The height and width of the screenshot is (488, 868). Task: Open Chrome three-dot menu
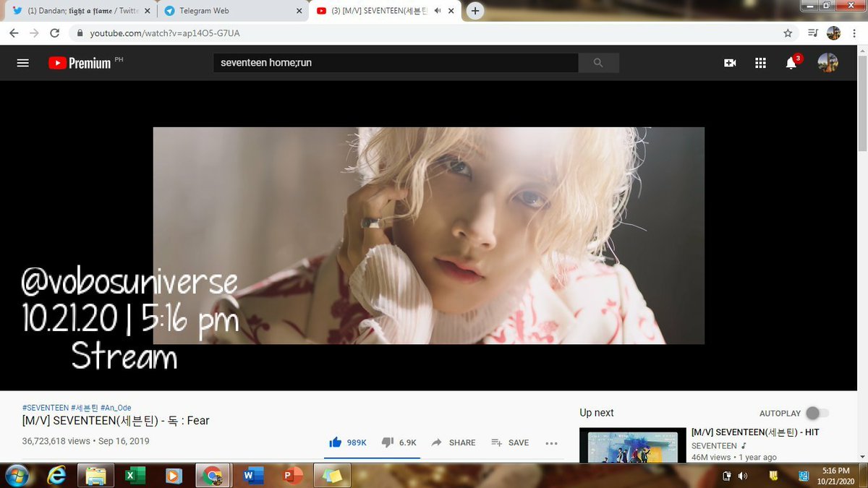(x=854, y=33)
